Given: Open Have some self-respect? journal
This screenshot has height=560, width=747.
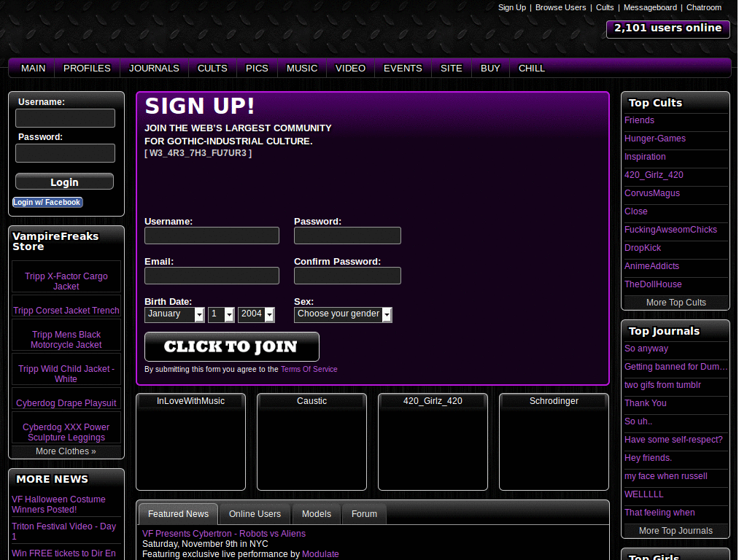Looking at the screenshot, I should click(x=673, y=440).
